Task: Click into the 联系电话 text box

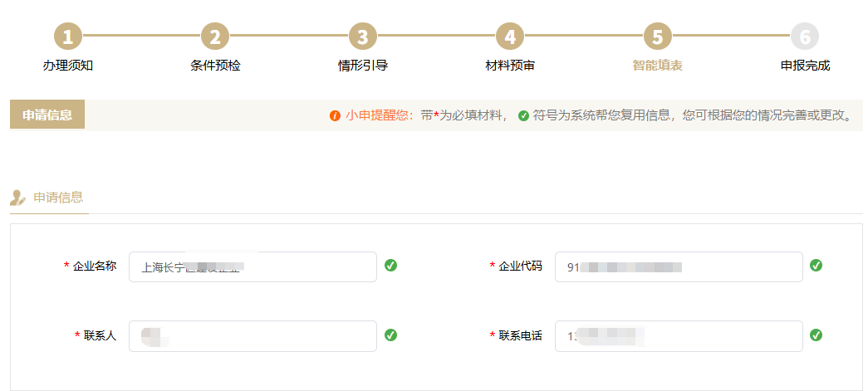Action: (679, 336)
